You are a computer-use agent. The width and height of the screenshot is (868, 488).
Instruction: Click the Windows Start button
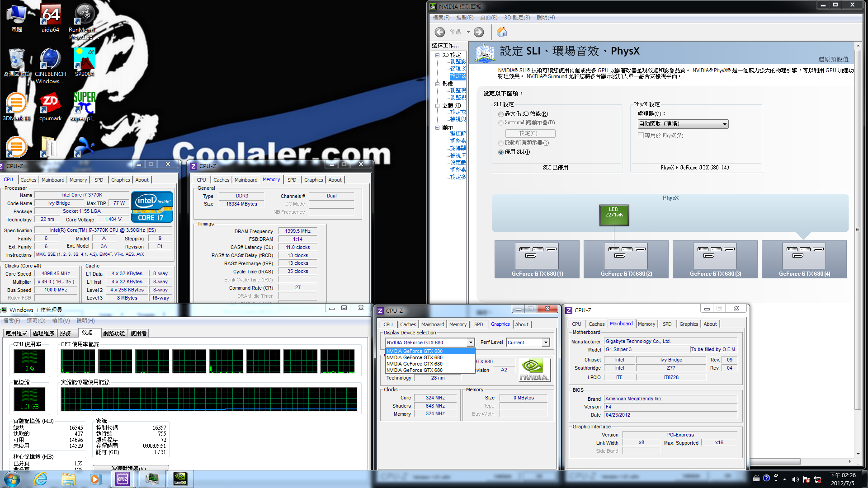12,479
